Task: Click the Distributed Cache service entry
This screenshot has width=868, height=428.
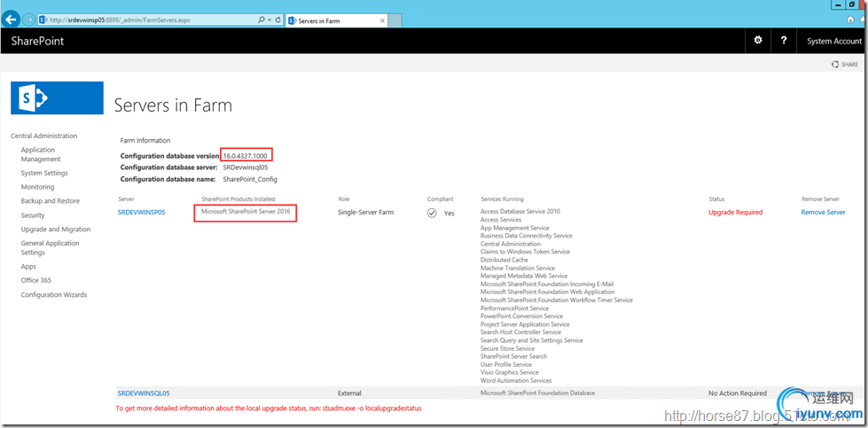Action: 504,260
